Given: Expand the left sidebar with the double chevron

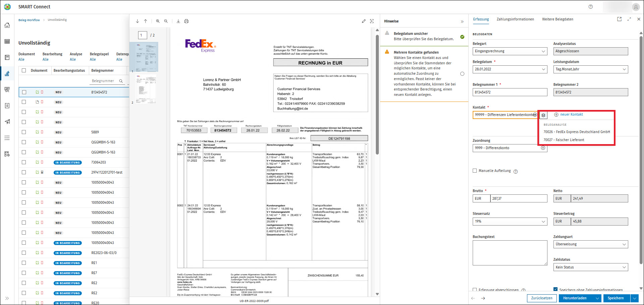Looking at the screenshot, I should tap(7, 298).
